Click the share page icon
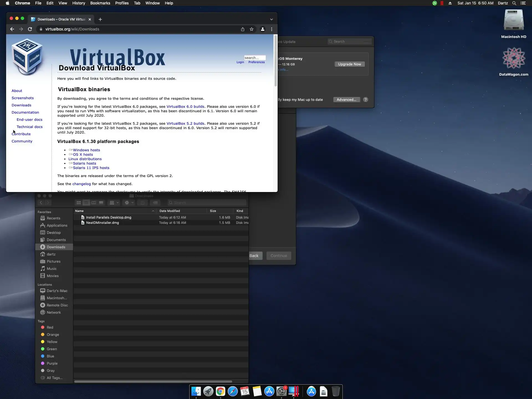 tap(242, 29)
